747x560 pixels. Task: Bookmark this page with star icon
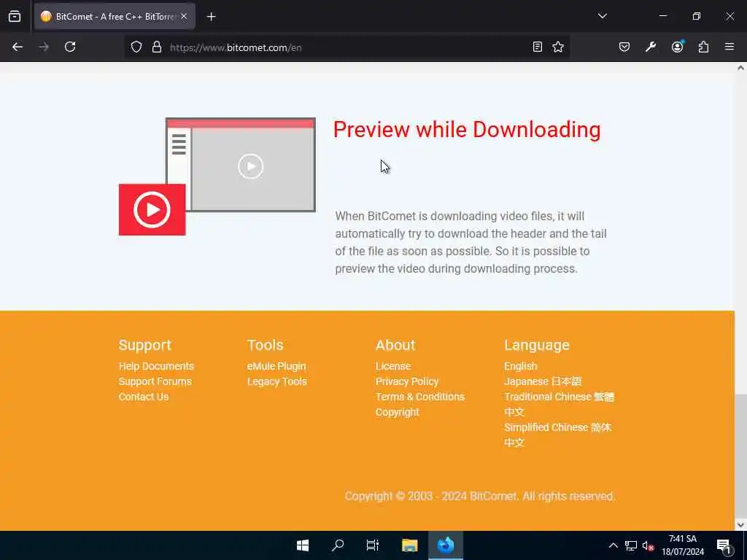(558, 47)
